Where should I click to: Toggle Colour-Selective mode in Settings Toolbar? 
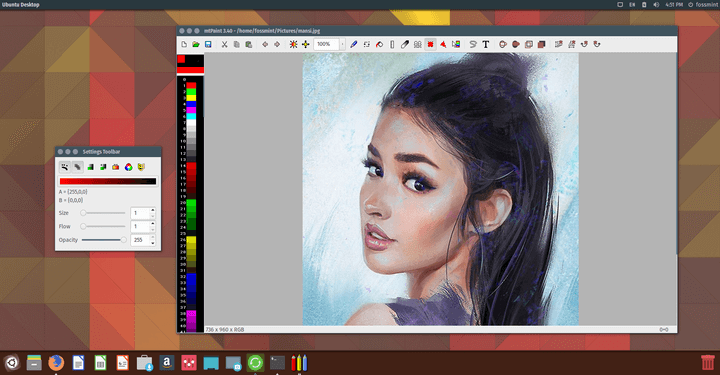[116, 167]
